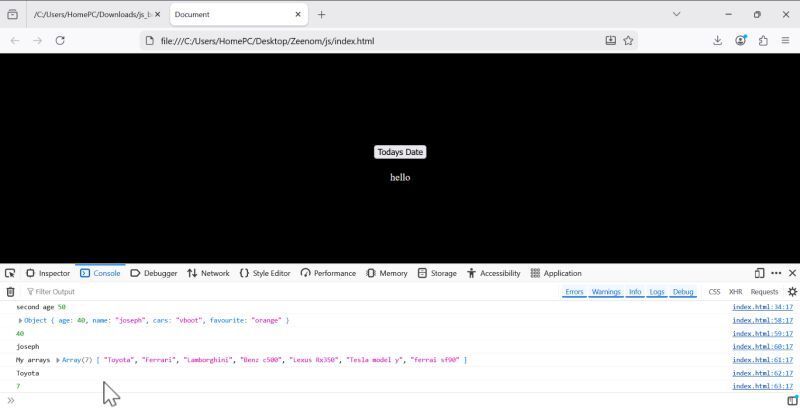This screenshot has height=420, width=800.
Task: Open the list all tabs dropdown
Action: [x=677, y=14]
